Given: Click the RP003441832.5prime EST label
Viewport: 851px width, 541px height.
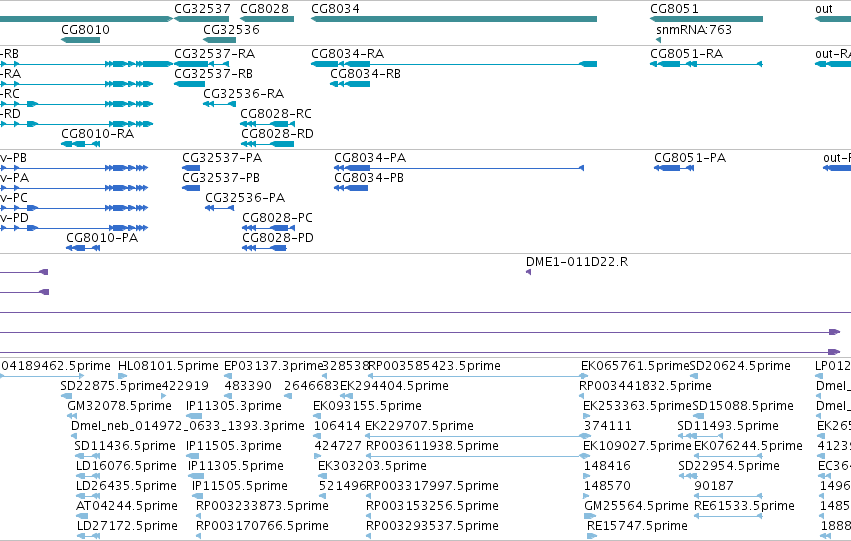Looking at the screenshot, I should coord(645,386).
